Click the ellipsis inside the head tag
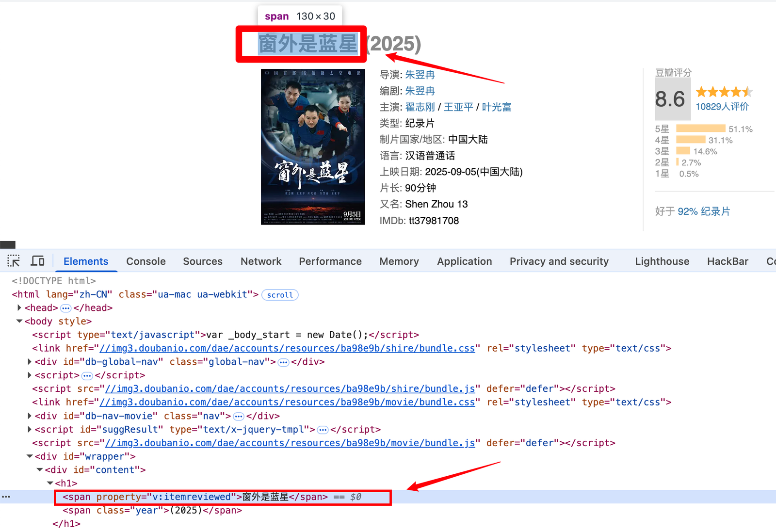776x532 pixels. pos(65,308)
